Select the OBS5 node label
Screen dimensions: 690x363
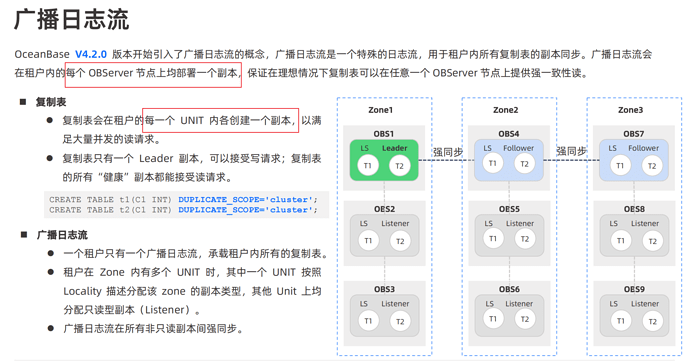(509, 209)
